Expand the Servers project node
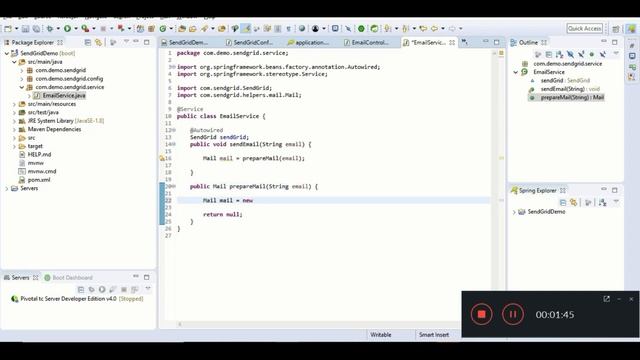 (7, 189)
